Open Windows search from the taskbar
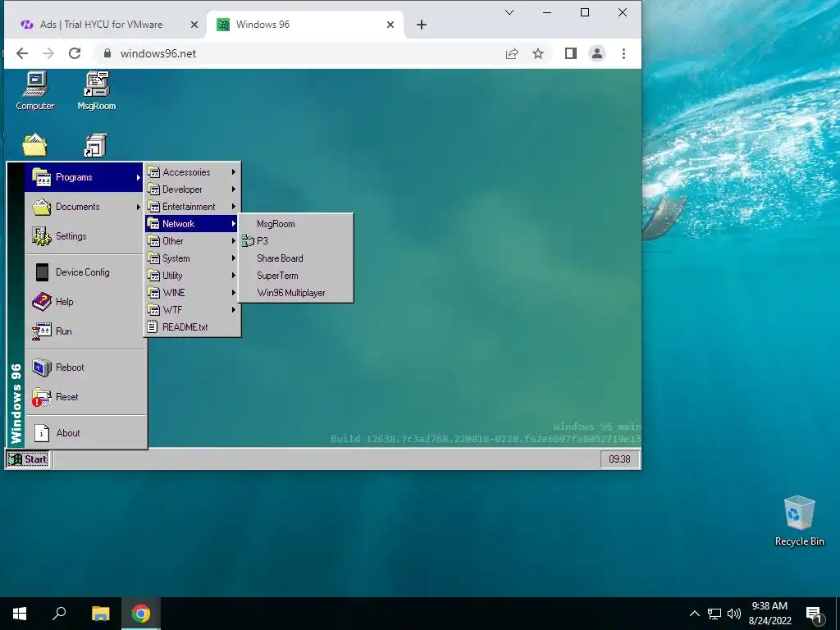840x630 pixels. [59, 614]
